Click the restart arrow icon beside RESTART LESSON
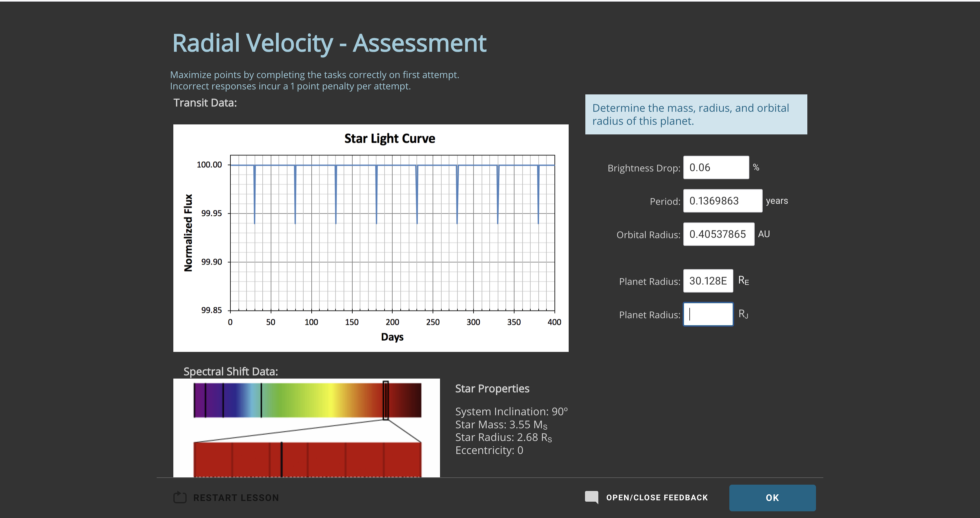 point(179,497)
